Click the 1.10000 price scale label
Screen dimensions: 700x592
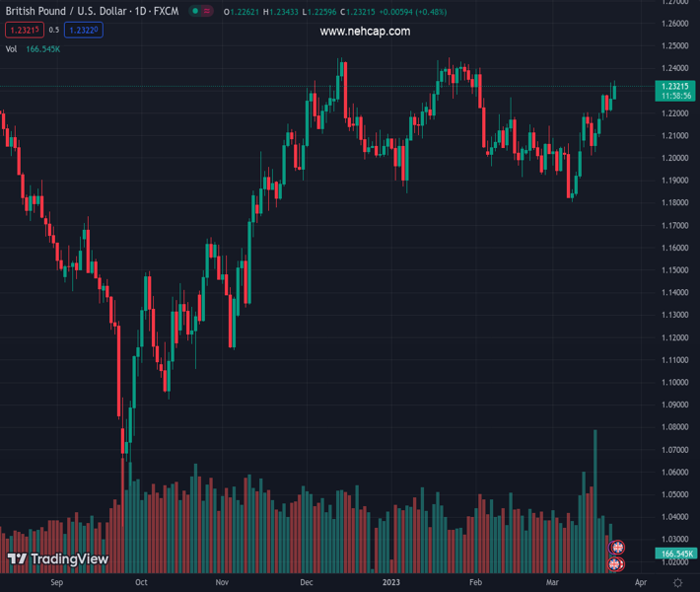click(675, 382)
